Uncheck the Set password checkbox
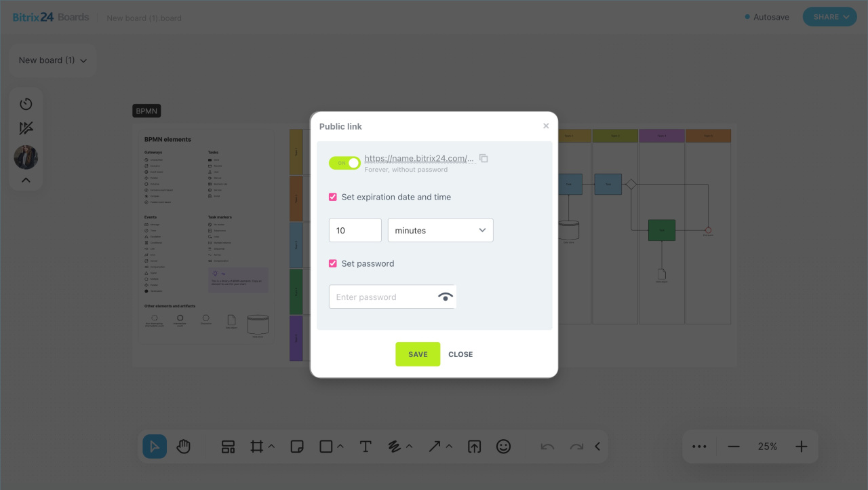Image resolution: width=868 pixels, height=490 pixels. click(333, 263)
